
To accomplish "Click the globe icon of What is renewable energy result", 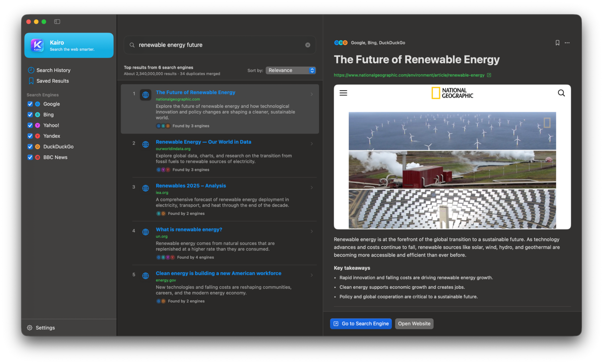I will (x=145, y=232).
